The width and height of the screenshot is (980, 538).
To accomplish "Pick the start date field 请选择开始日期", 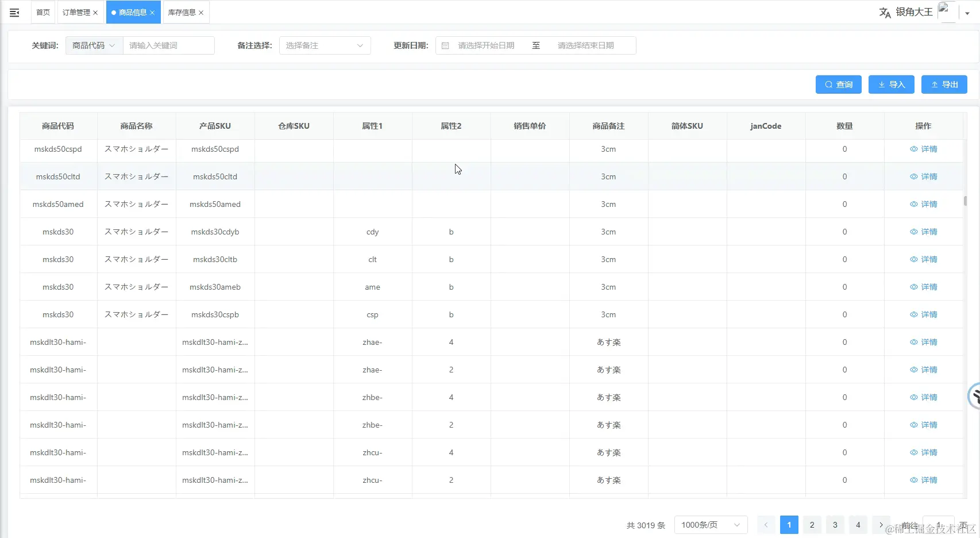I will pos(486,45).
